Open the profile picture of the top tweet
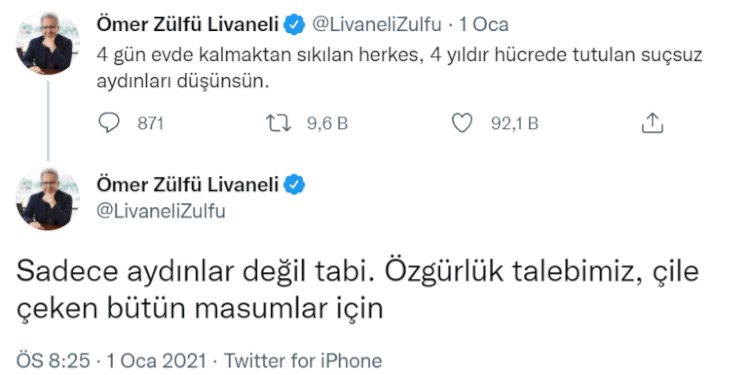The height and width of the screenshot is (375, 750). click(47, 44)
